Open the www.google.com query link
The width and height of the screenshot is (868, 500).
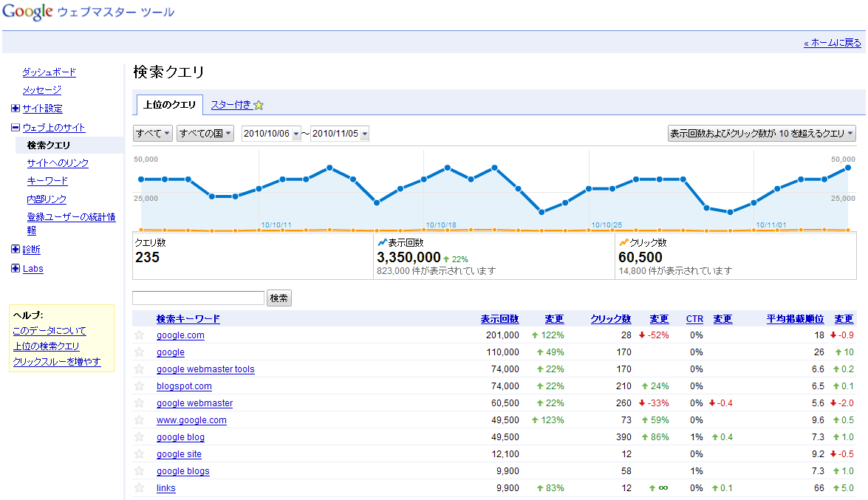pos(191,420)
